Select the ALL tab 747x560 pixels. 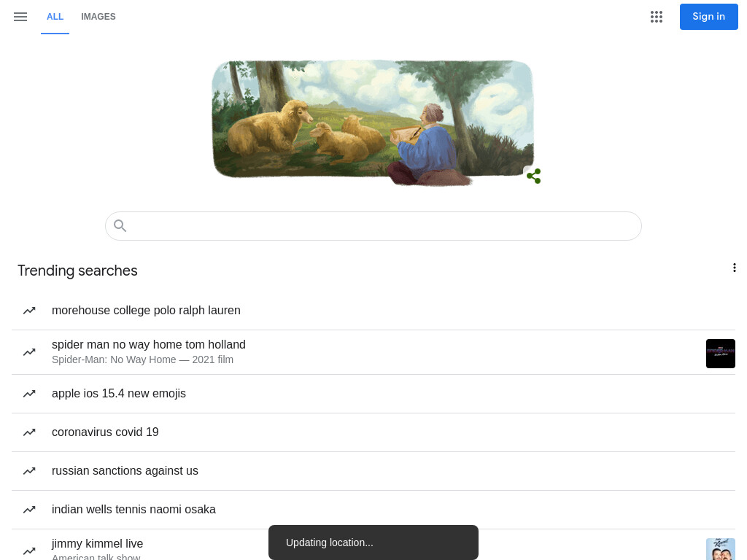point(55,17)
